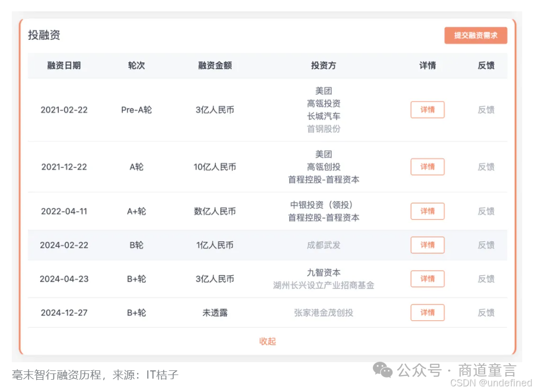534x392 pixels.
Task: Select investor 九智资本
Action: (324, 273)
